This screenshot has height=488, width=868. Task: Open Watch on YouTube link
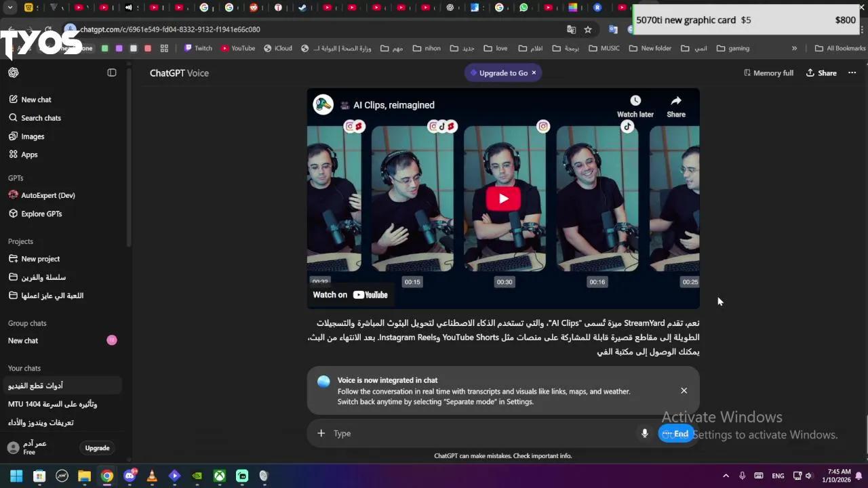(350, 295)
